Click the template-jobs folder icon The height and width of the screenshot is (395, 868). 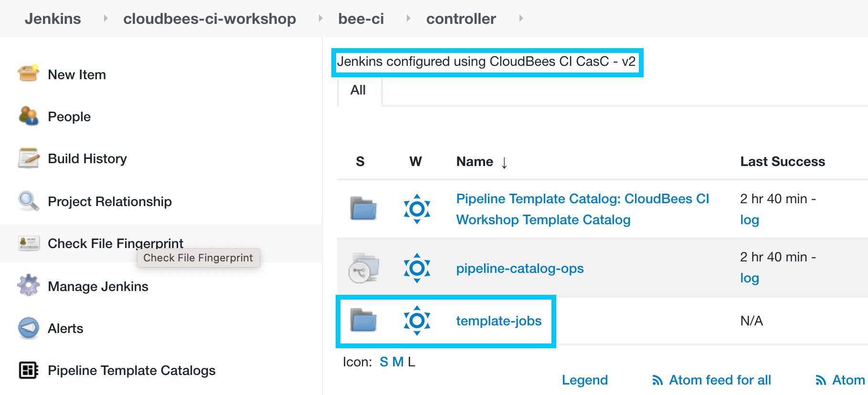(x=363, y=320)
